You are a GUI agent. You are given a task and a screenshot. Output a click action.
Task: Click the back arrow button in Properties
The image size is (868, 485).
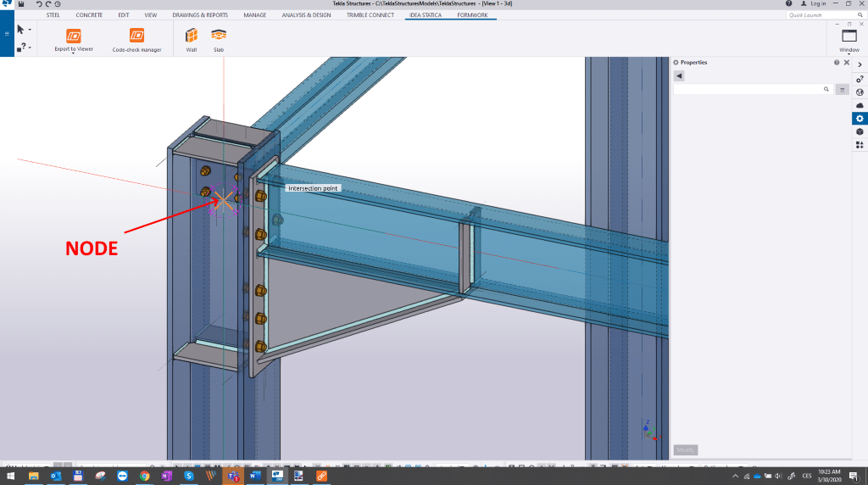[x=679, y=76]
